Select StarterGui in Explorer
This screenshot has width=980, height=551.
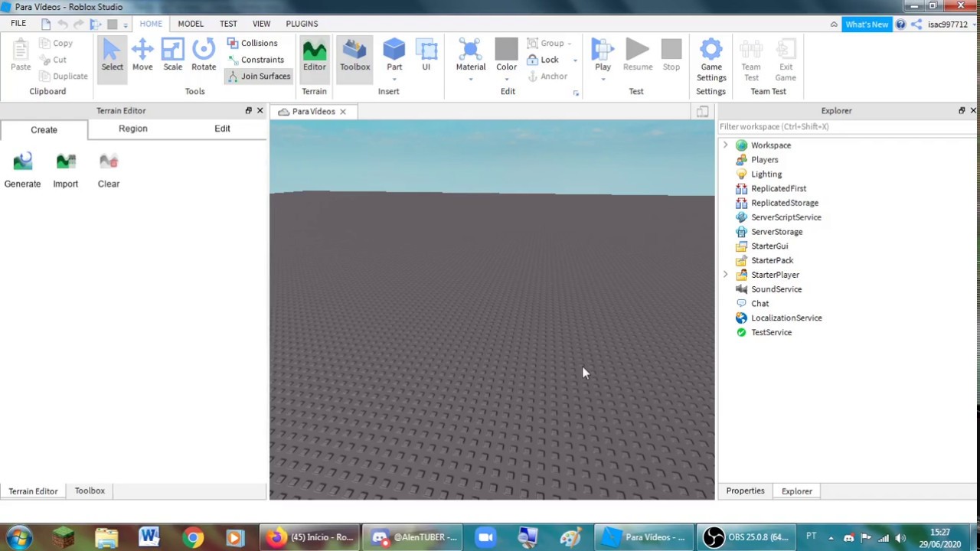pos(769,246)
